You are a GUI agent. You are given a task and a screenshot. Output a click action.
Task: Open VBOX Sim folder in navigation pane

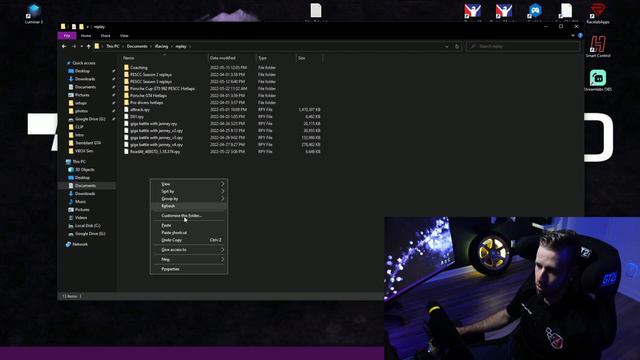point(84,151)
